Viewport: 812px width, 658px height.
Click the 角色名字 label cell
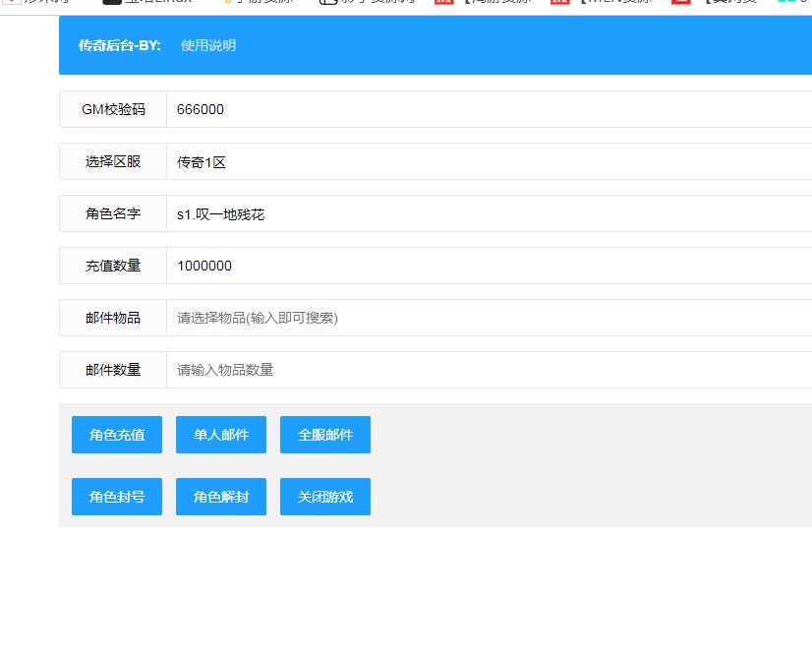(x=113, y=214)
